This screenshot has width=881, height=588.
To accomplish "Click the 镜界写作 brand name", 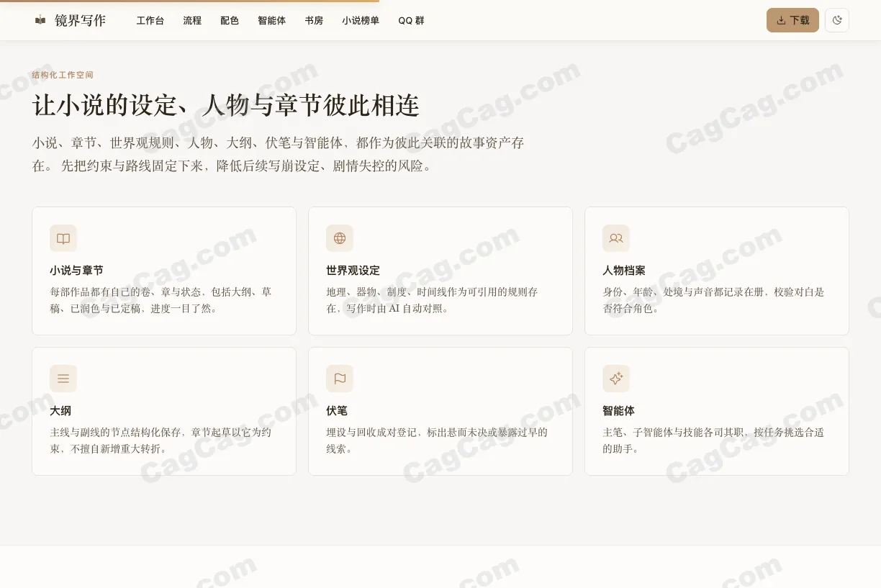I will (80, 20).
